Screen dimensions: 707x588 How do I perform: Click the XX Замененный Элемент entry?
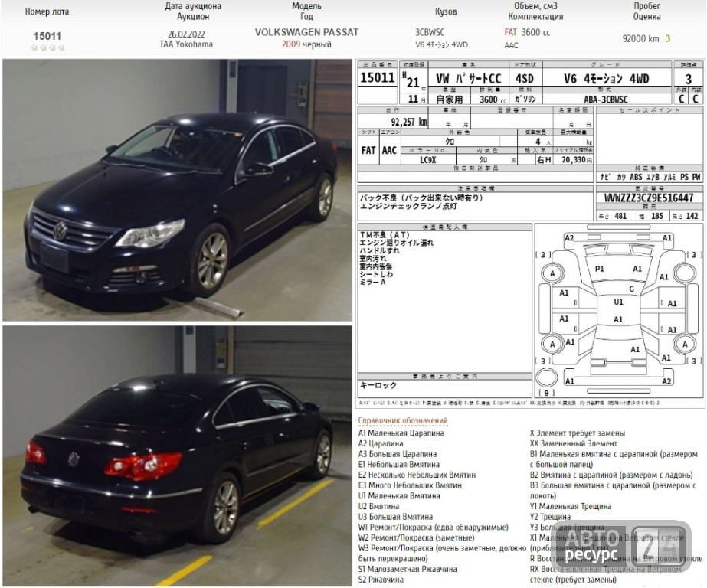[574, 443]
